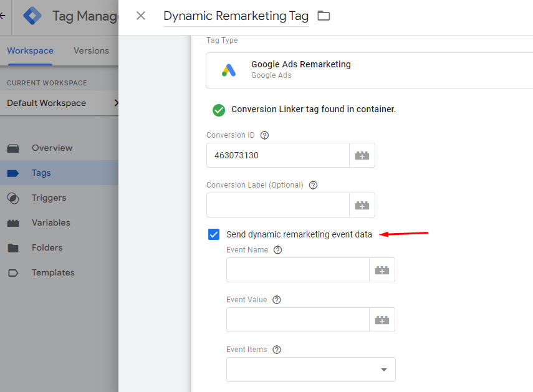This screenshot has height=392, width=533.
Task: Open Templates in the sidebar
Action: 59,272
